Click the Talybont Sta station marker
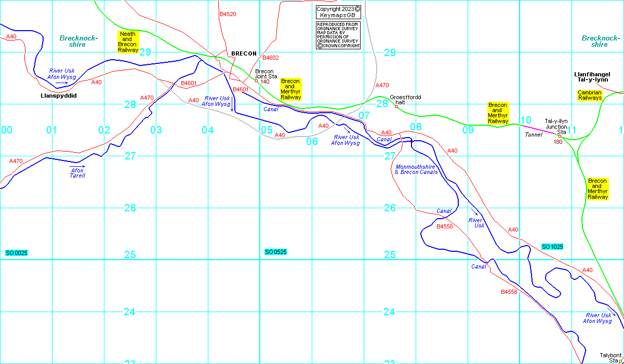 pos(620,361)
